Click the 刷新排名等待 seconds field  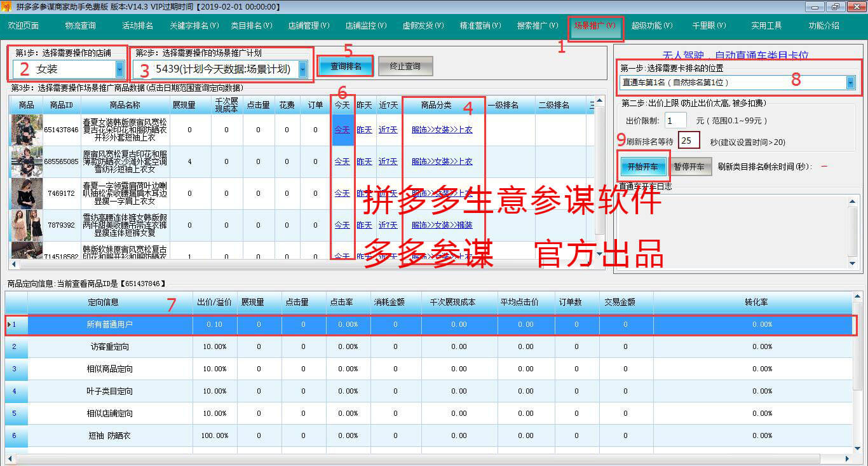[689, 140]
